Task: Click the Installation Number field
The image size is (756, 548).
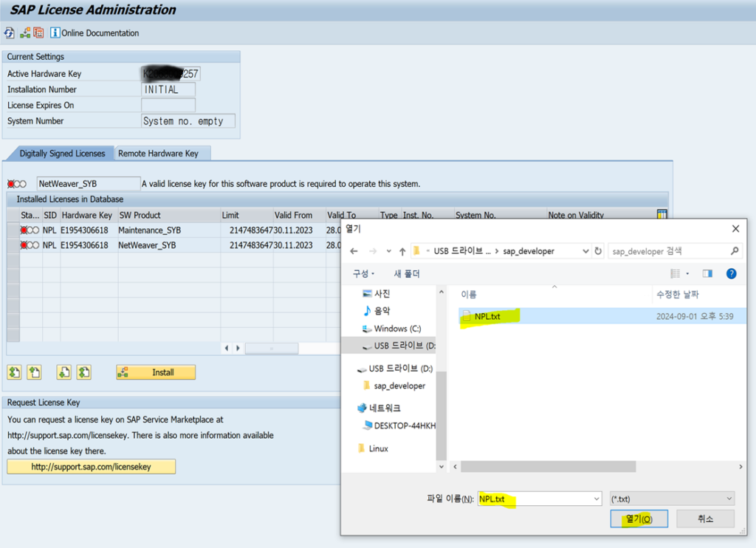Action: [x=168, y=89]
